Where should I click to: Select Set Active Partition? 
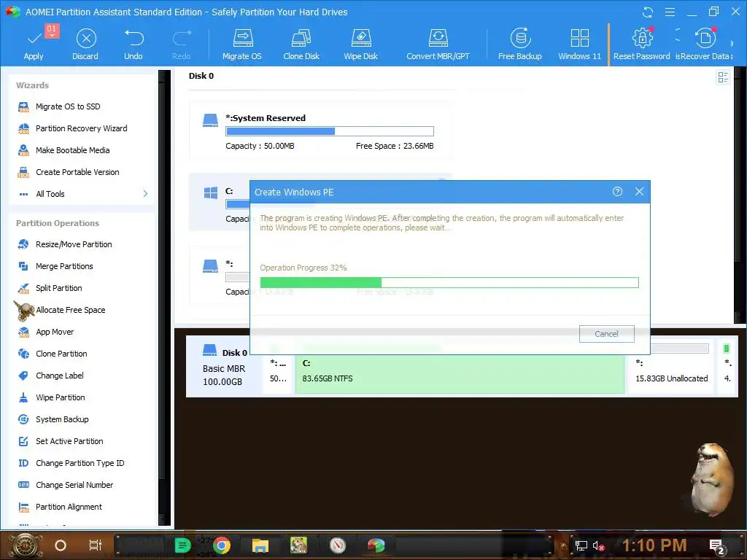[x=69, y=441]
